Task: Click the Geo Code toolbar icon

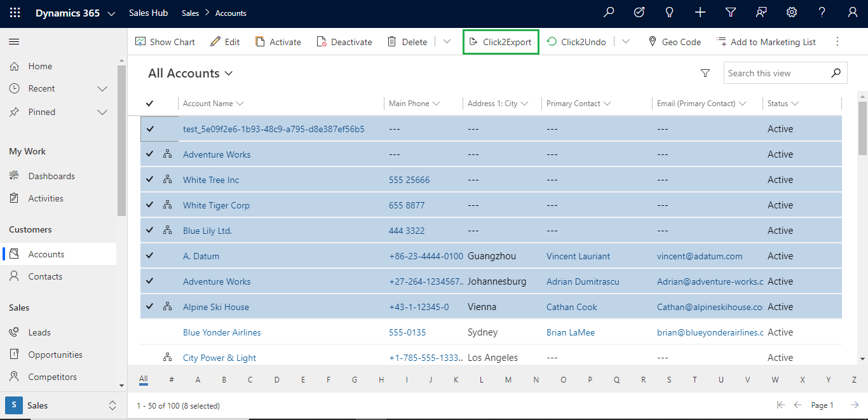Action: point(675,41)
